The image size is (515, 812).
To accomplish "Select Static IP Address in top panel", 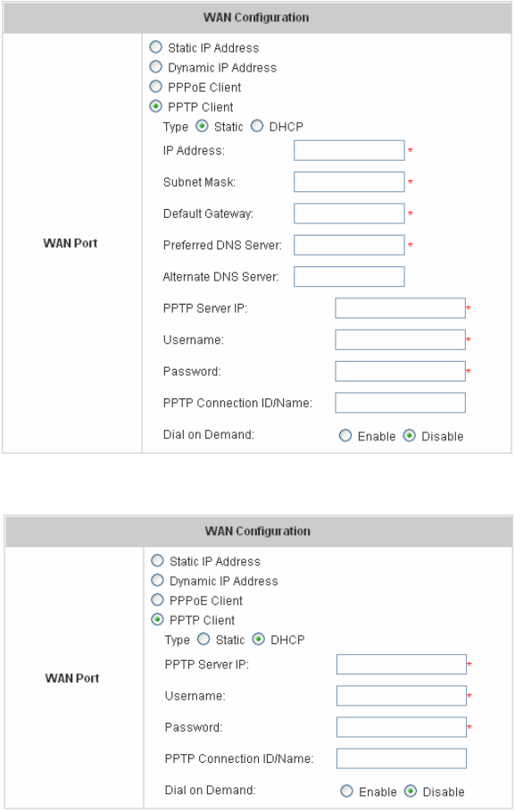I will click(x=156, y=47).
